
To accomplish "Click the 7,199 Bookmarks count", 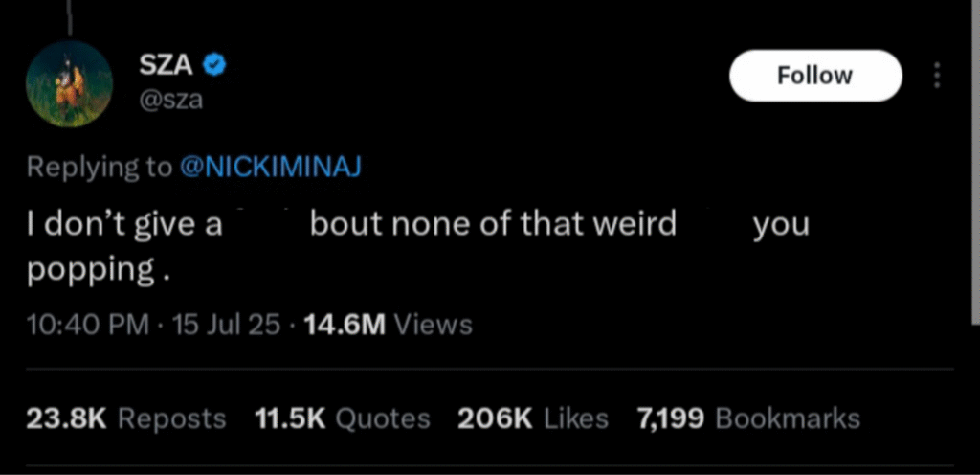I will [747, 418].
